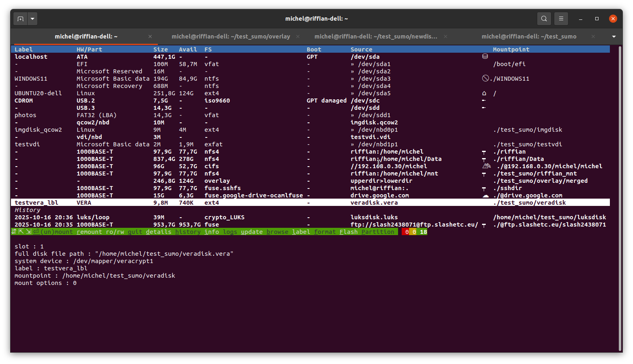Click the End arrow icon in the command bar
Screen dimensions: 633x364
(28, 231)
